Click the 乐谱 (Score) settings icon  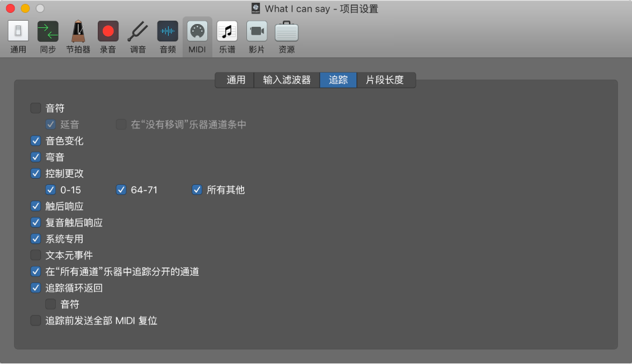click(x=226, y=36)
